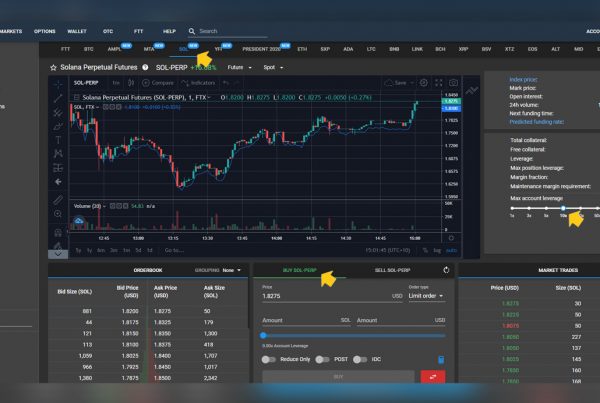The width and height of the screenshot is (600, 403).
Task: Toggle the IOC switch
Action: 360,359
